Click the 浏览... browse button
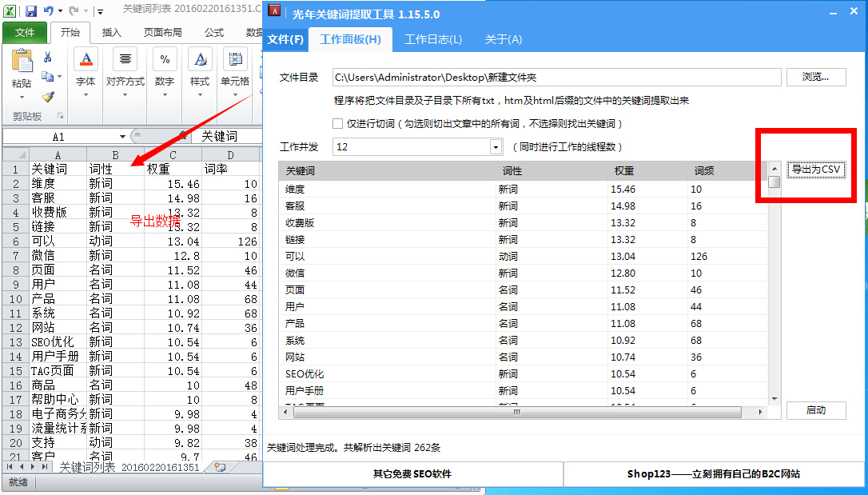The image size is (868, 495). click(816, 78)
